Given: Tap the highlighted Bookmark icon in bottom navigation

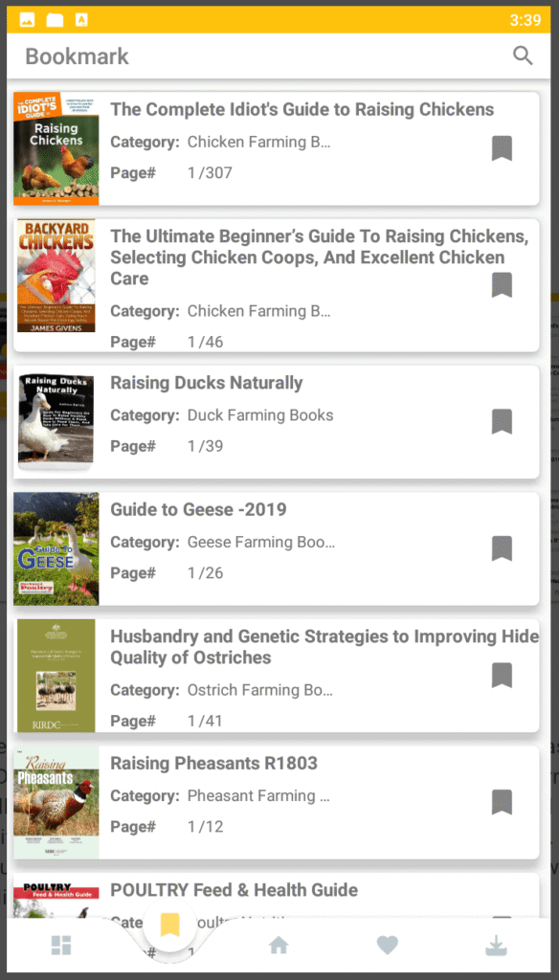Looking at the screenshot, I should (x=168, y=923).
